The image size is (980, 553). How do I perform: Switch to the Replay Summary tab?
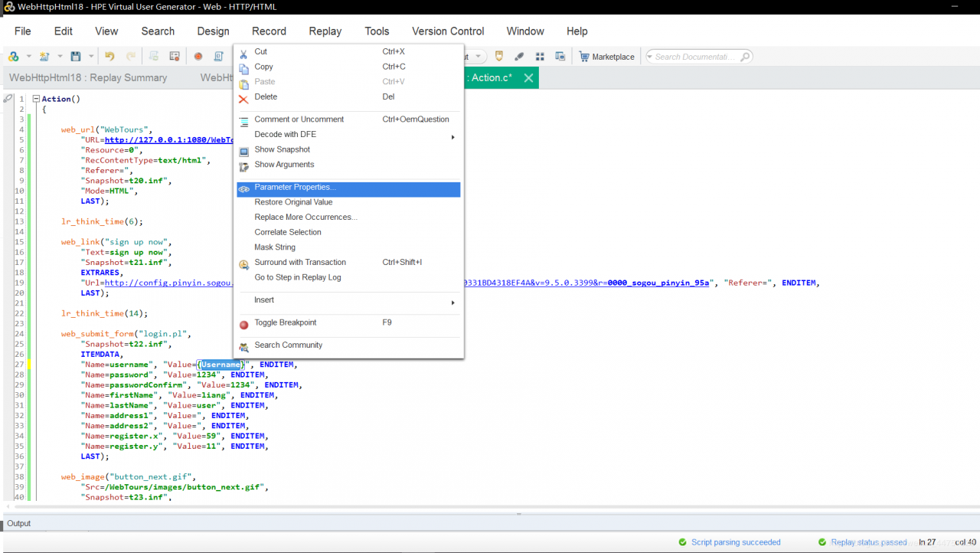click(88, 77)
